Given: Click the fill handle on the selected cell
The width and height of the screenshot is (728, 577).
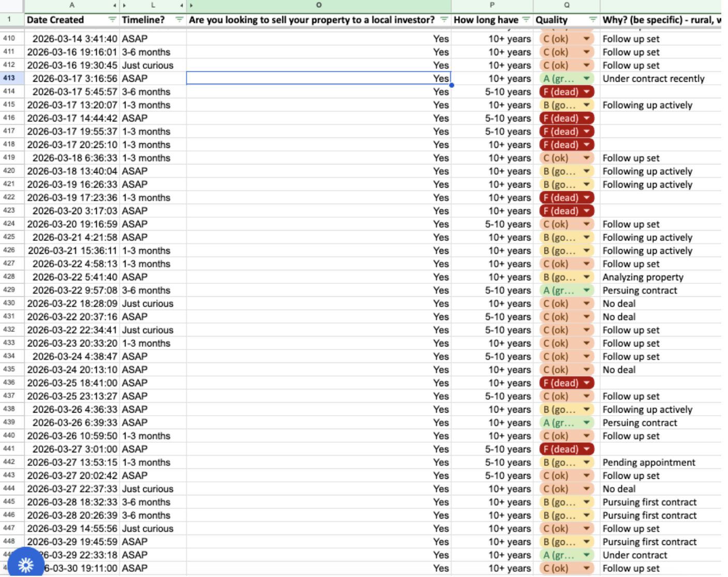Looking at the screenshot, I should click(451, 84).
